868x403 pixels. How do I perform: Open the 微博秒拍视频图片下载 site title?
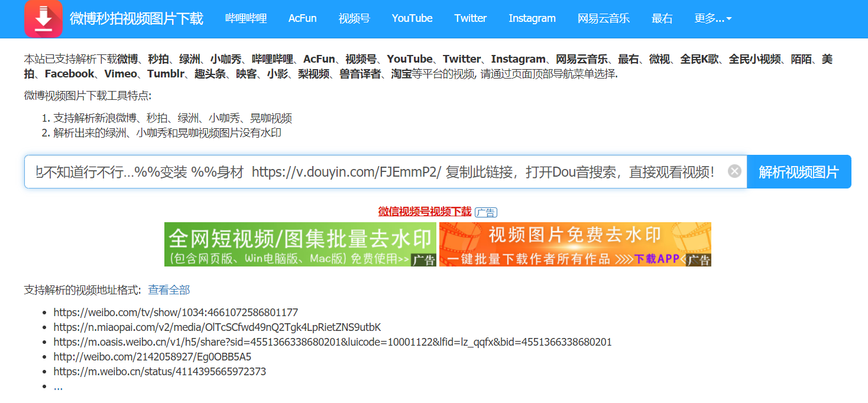tap(137, 18)
